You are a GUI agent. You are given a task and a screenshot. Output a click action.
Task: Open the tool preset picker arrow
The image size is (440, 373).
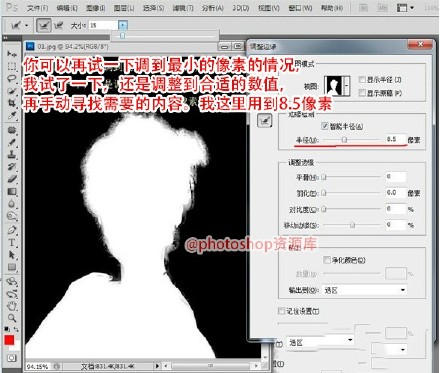click(26, 25)
